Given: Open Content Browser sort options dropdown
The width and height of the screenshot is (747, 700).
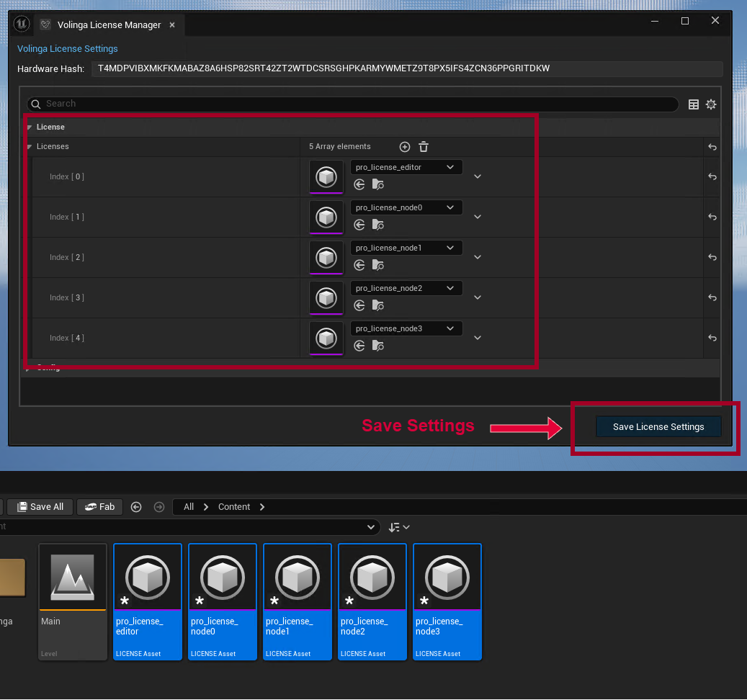Looking at the screenshot, I should coord(399,527).
